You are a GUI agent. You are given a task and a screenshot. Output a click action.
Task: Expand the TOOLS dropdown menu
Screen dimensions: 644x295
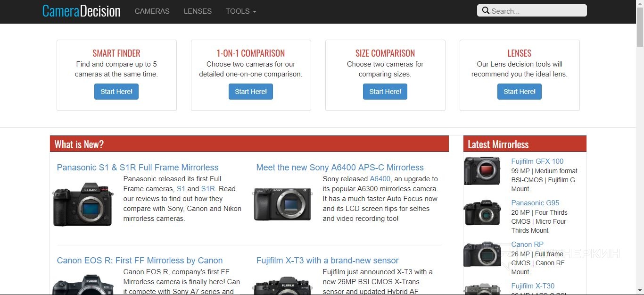click(x=241, y=11)
